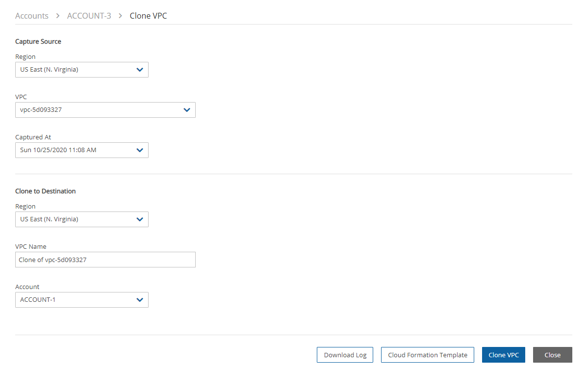Open the Cloud Formation Template
Screen dimensions: 588x371
point(427,355)
